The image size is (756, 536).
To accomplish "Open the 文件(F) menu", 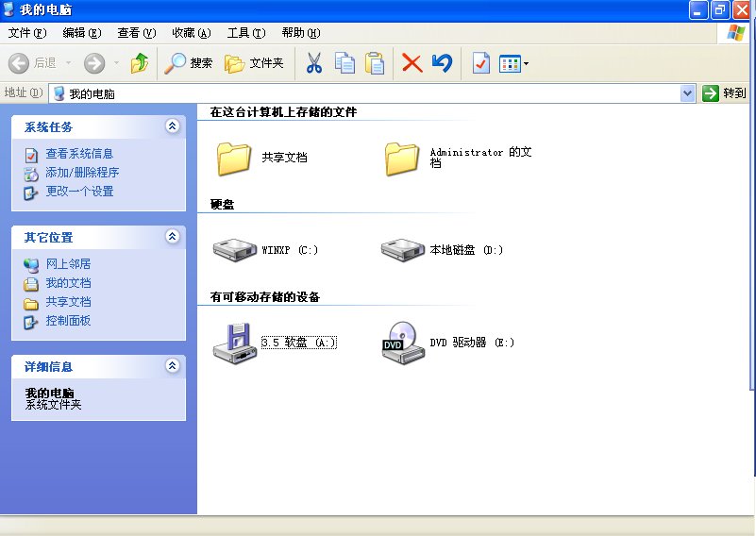I will click(x=27, y=33).
